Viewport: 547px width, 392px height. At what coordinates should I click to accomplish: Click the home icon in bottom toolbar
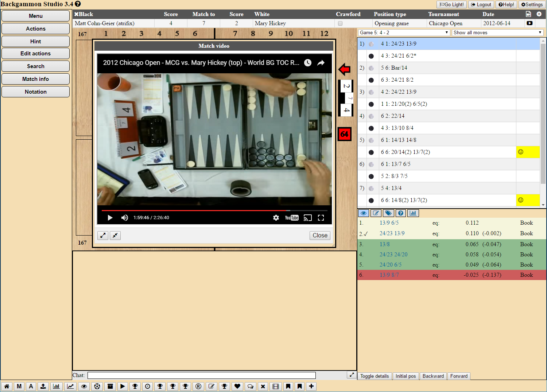7,387
